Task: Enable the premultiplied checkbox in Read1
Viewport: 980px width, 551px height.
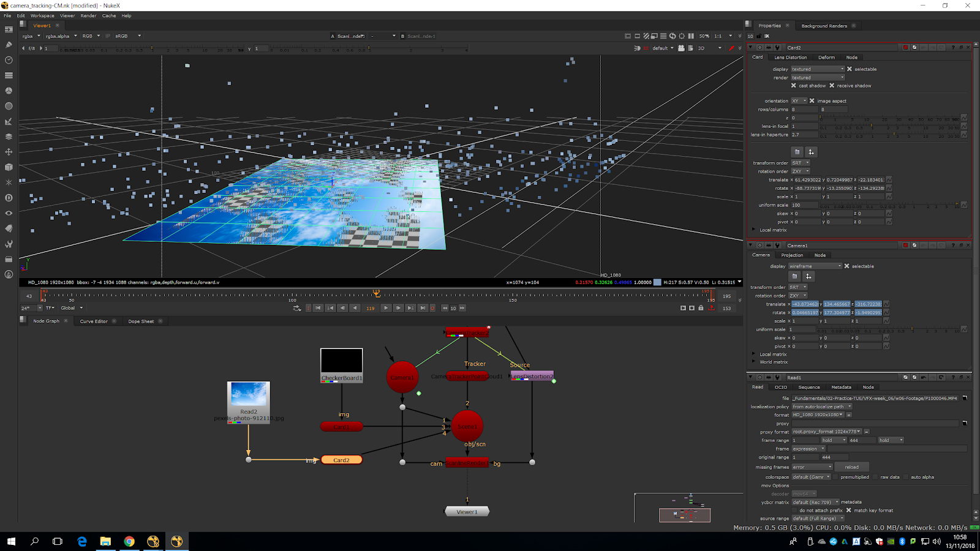Action: coord(835,477)
